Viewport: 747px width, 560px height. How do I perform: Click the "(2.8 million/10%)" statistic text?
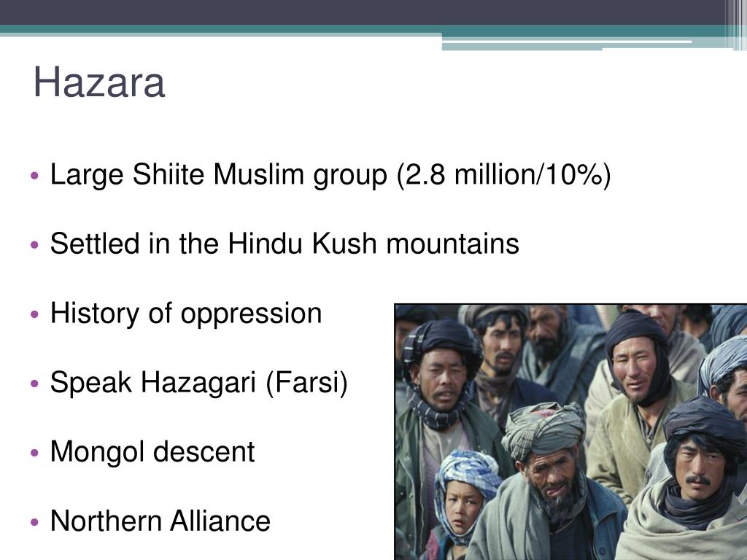coord(504,176)
